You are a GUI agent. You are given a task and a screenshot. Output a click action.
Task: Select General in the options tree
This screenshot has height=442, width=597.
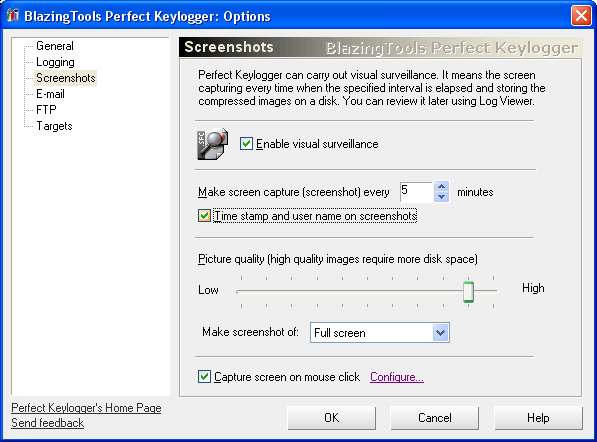(55, 46)
